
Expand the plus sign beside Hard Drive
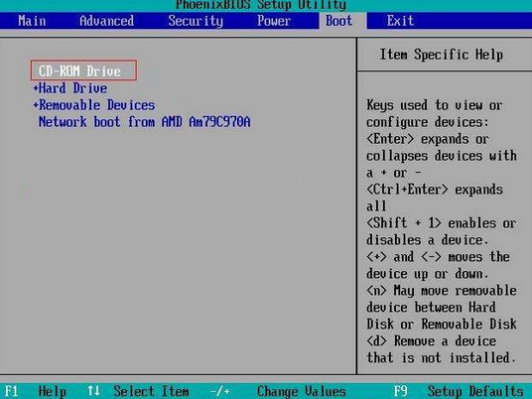[36, 88]
